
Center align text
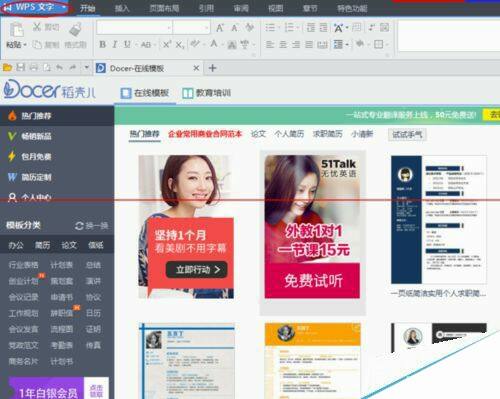[283, 44]
